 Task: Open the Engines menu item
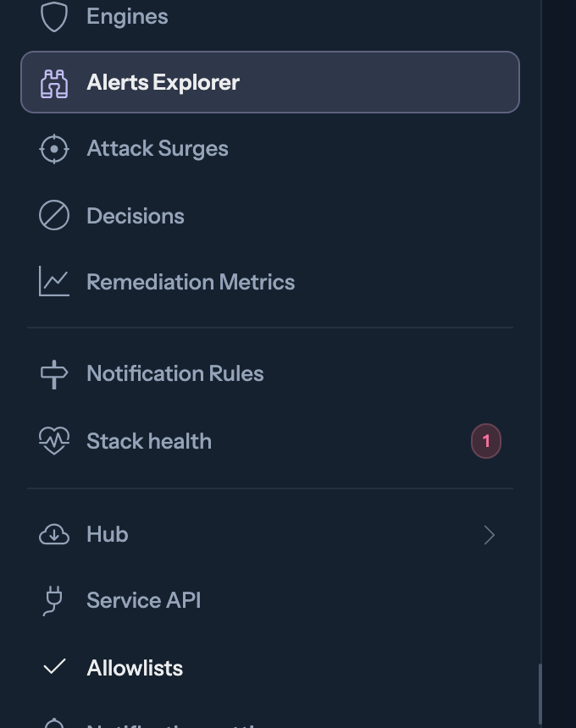coord(127,17)
